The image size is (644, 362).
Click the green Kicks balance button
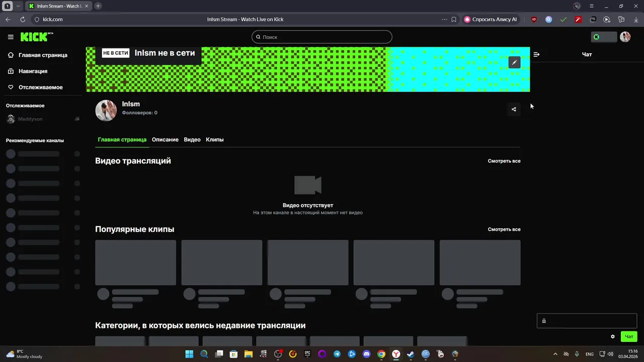click(x=604, y=37)
